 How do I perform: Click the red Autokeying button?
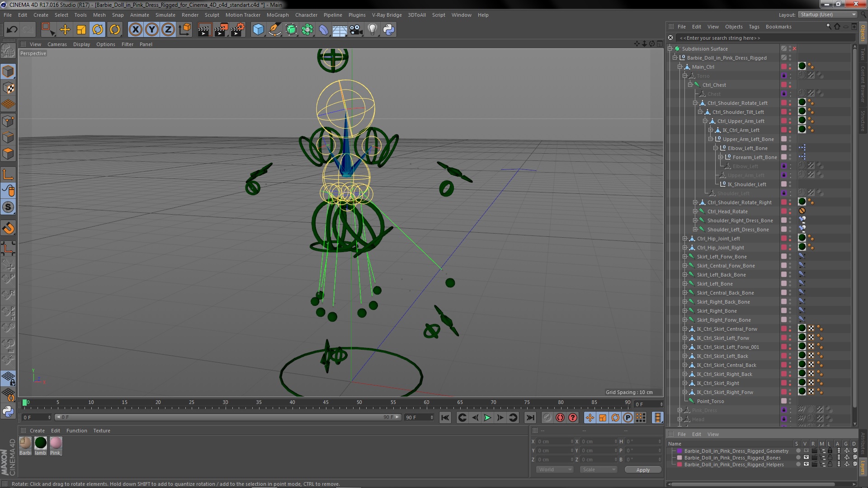[560, 418]
